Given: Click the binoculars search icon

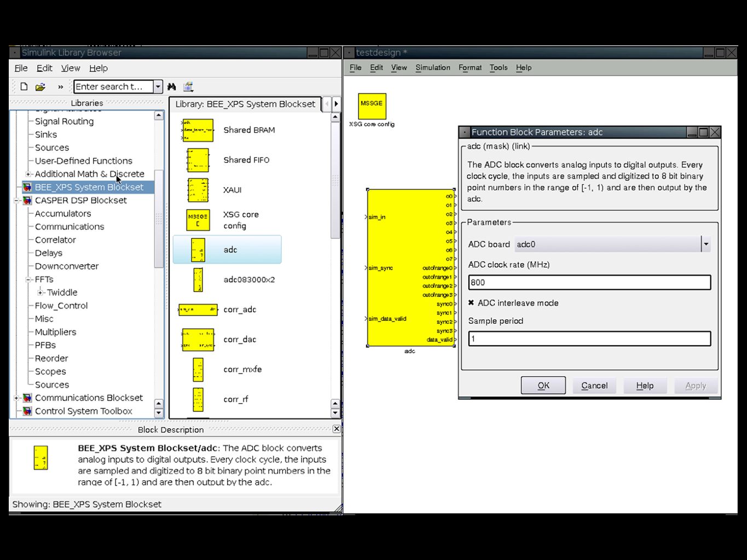Looking at the screenshot, I should (172, 86).
